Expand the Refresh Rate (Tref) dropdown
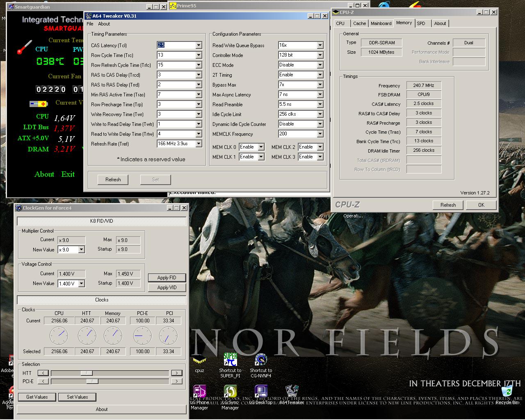Image resolution: width=525 pixels, height=420 pixels. click(199, 144)
